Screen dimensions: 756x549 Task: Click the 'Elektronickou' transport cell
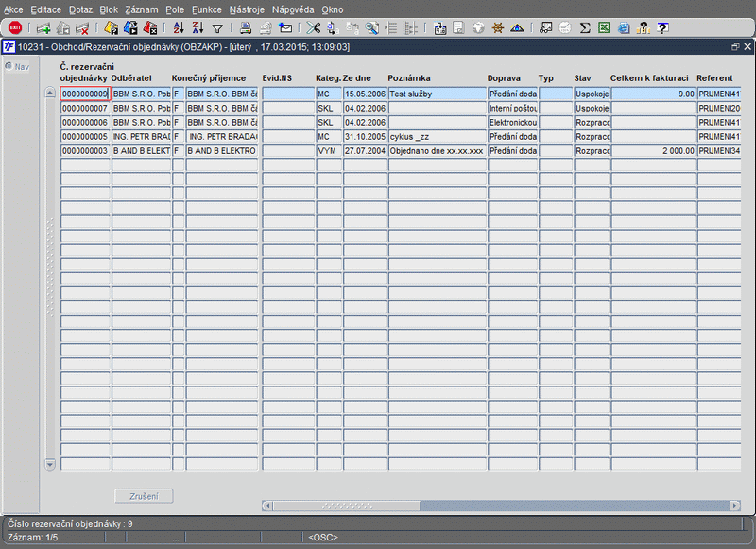[x=513, y=123]
